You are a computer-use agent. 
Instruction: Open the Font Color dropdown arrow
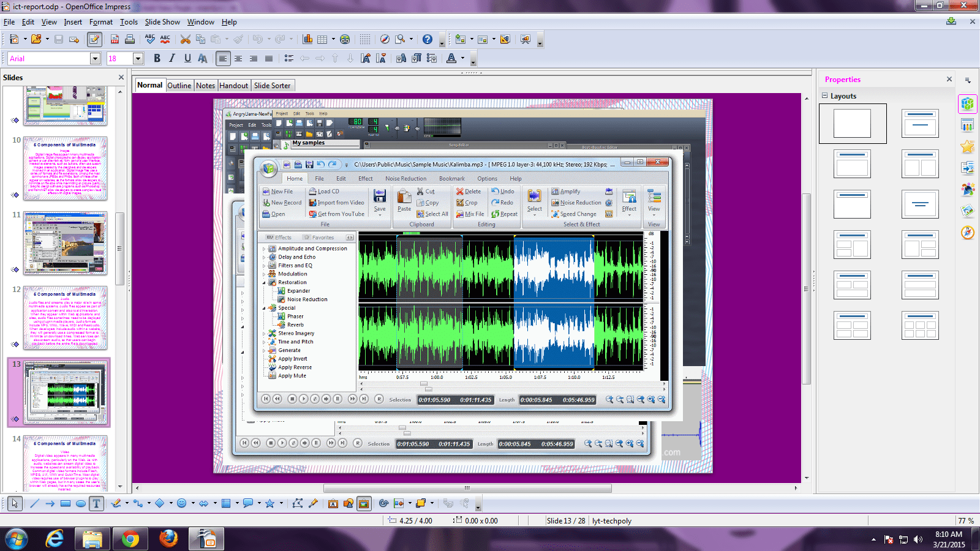pyautogui.click(x=463, y=58)
